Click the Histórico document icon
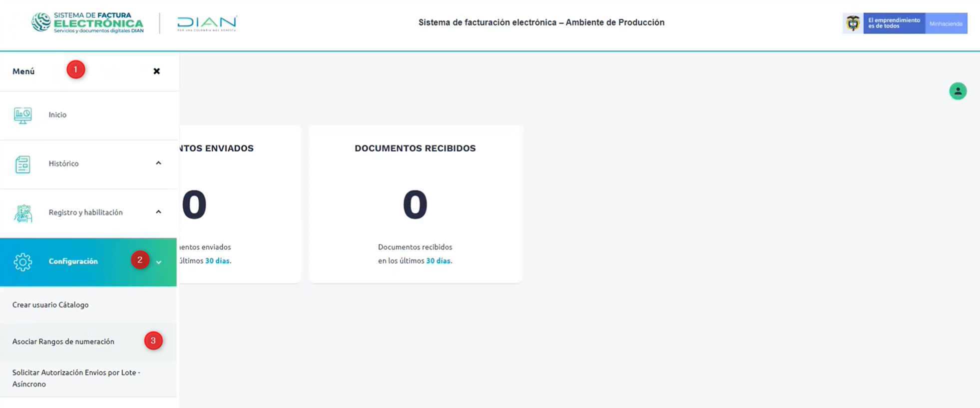This screenshot has height=408, width=980. pos(22,164)
